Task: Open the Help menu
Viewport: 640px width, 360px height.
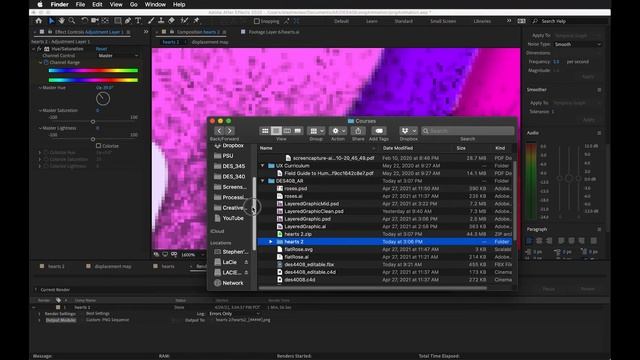Action: click(179, 4)
